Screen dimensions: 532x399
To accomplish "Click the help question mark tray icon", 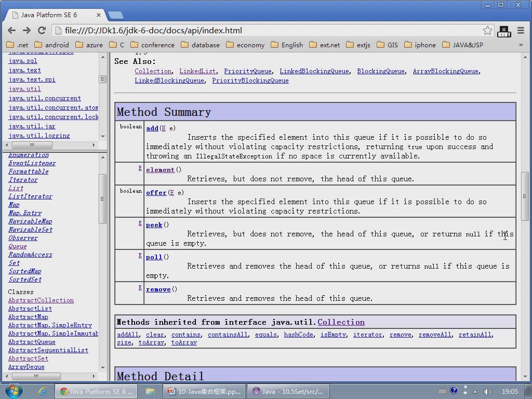I will 454,391.
